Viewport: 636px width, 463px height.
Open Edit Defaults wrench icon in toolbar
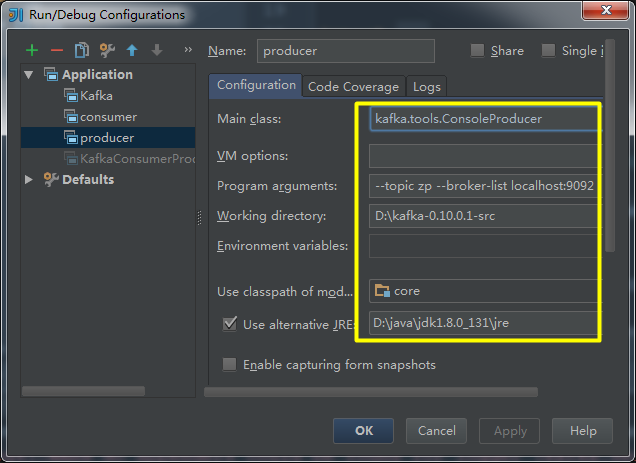pos(107,50)
